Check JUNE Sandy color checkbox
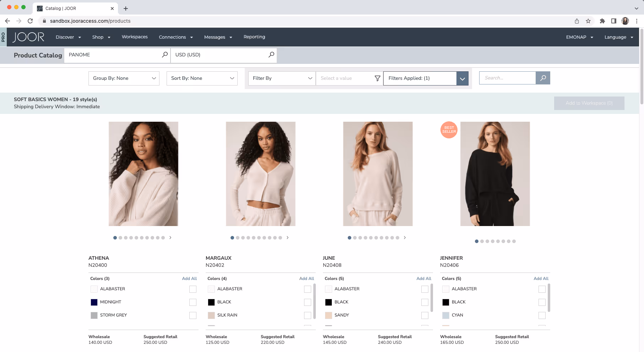This screenshot has height=352, width=644. tap(425, 315)
